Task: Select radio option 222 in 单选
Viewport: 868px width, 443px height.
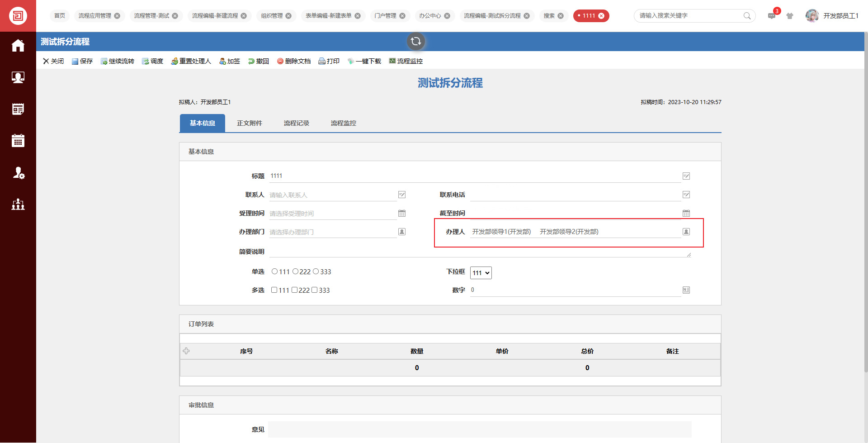Action: point(295,272)
